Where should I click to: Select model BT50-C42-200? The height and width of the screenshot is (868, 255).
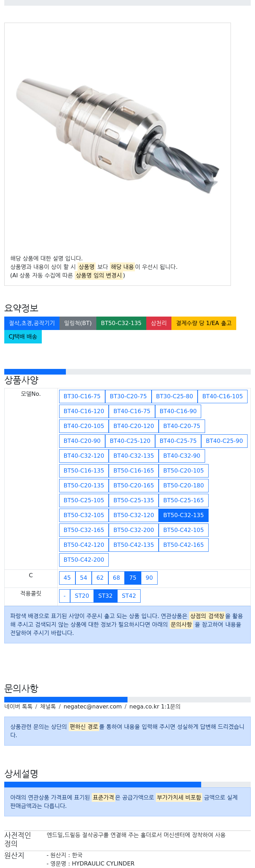pos(84,560)
